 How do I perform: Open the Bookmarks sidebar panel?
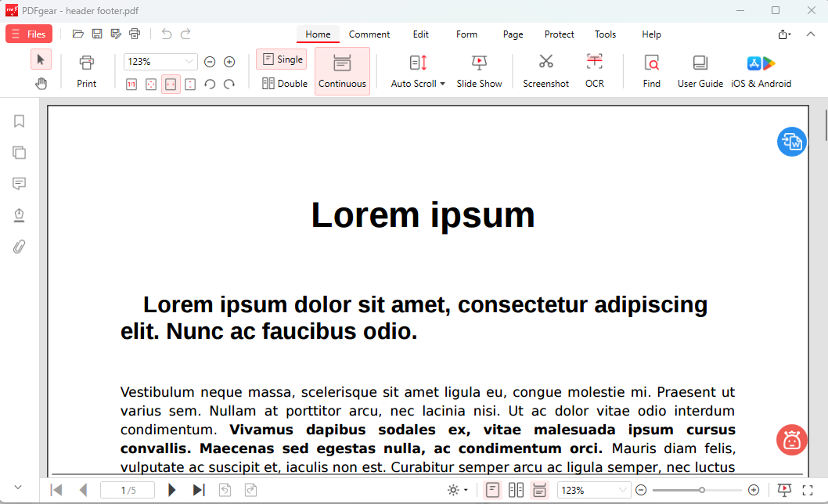(x=19, y=121)
